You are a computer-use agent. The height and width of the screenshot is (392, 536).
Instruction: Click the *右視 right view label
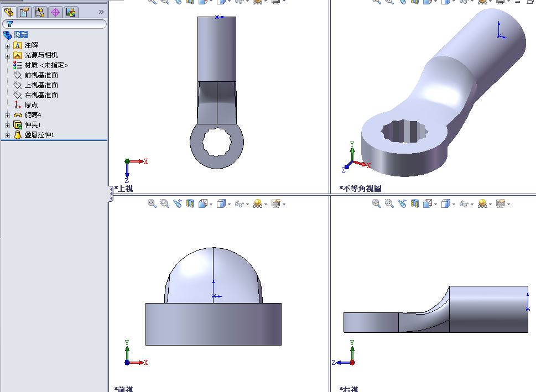(x=348, y=389)
